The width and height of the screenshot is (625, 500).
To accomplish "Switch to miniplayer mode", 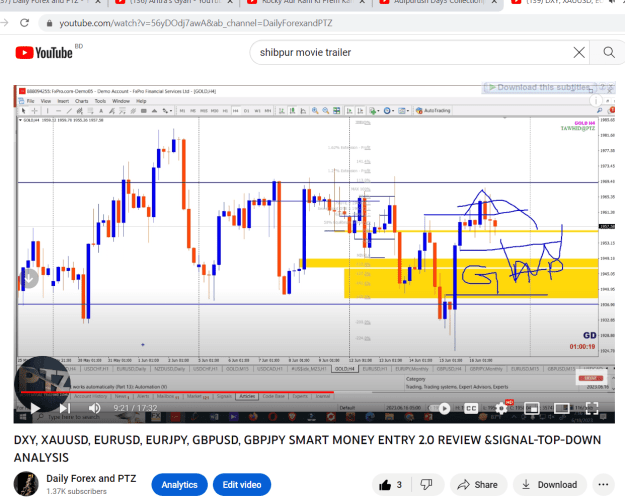I will 532,408.
